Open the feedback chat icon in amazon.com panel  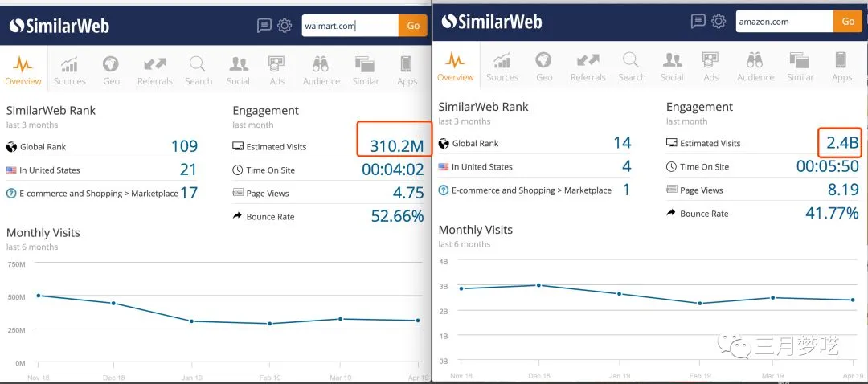698,22
